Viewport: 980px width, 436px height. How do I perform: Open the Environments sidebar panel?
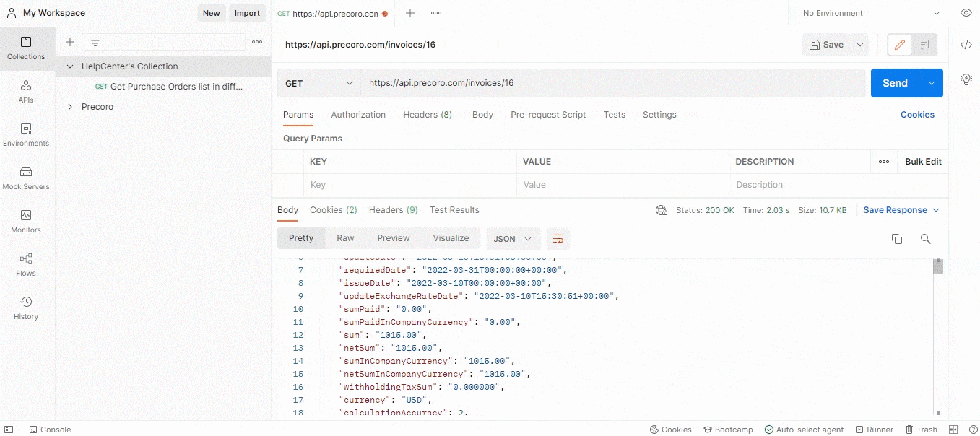[x=26, y=135]
